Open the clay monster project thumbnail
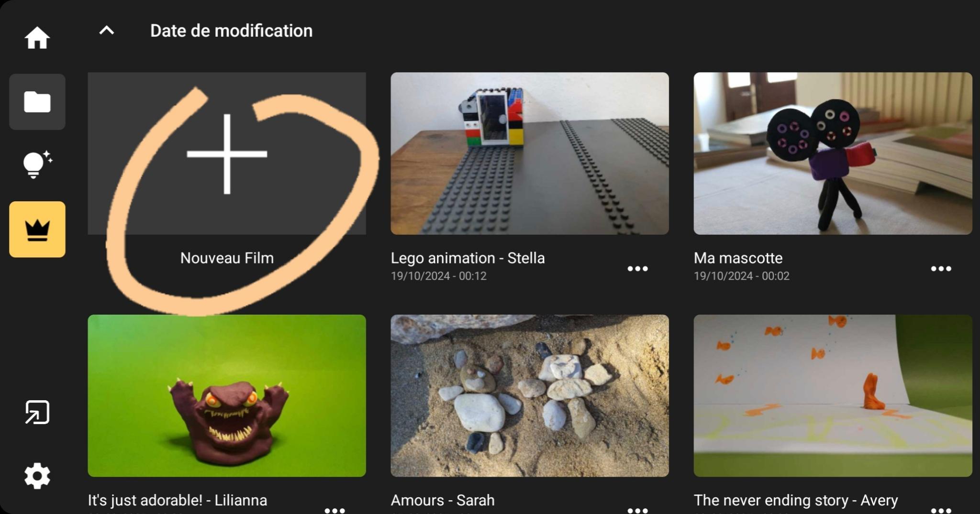 [x=227, y=395]
